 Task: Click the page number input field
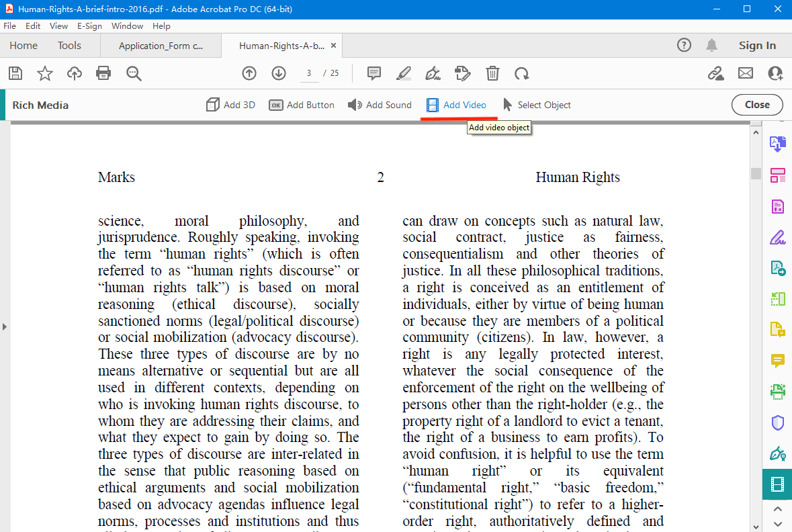308,73
